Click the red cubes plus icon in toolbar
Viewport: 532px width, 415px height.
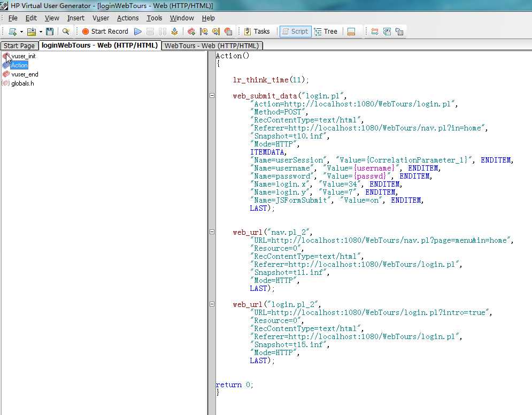[x=191, y=32]
